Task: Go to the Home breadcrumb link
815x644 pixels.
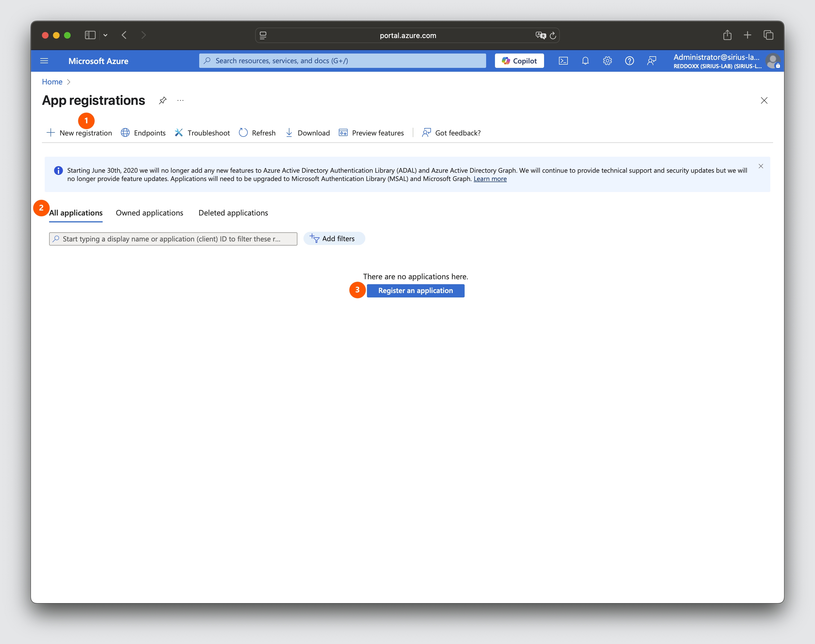Action: pyautogui.click(x=52, y=82)
